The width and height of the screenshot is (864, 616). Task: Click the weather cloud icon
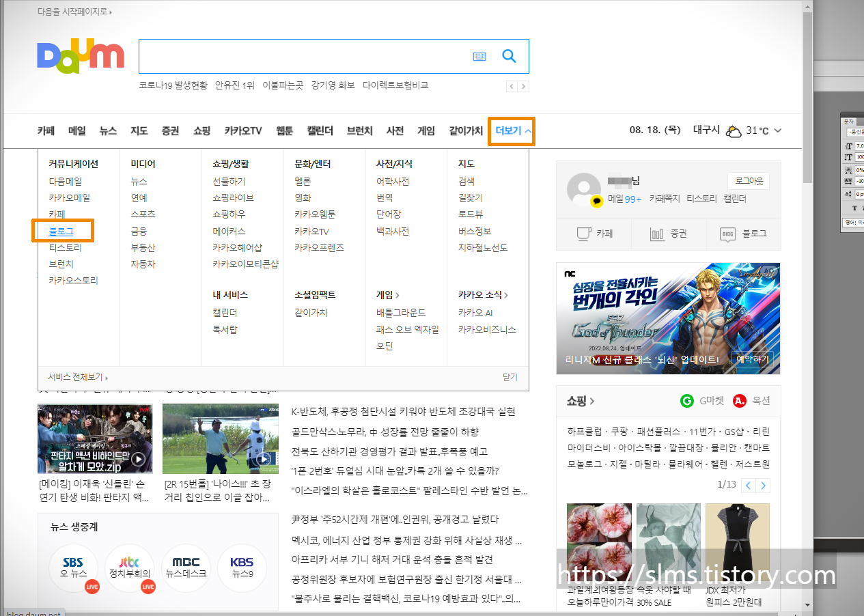click(734, 131)
